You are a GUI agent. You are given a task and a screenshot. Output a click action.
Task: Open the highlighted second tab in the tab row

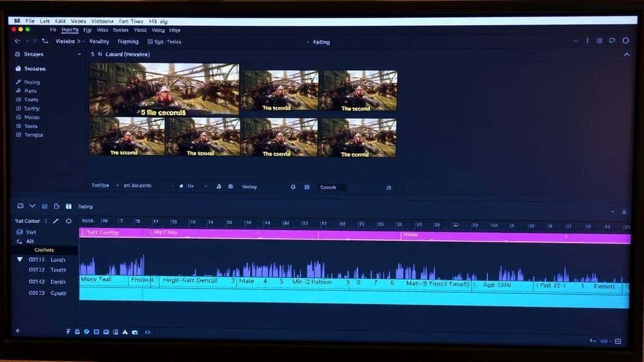click(x=70, y=30)
